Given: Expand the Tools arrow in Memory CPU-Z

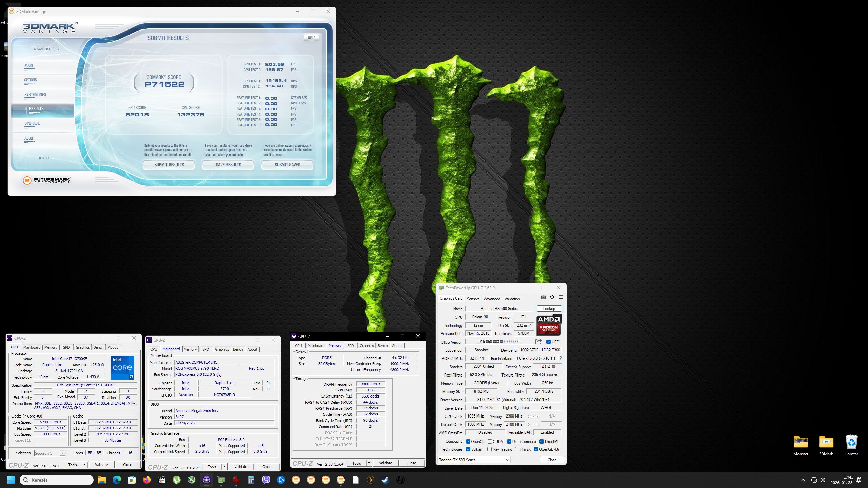Looking at the screenshot, I should click(369, 463).
